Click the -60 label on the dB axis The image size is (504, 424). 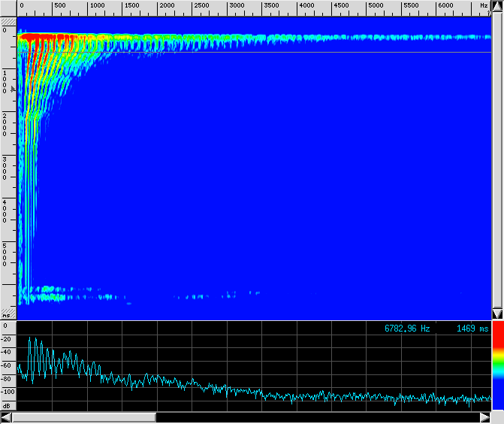[8, 365]
